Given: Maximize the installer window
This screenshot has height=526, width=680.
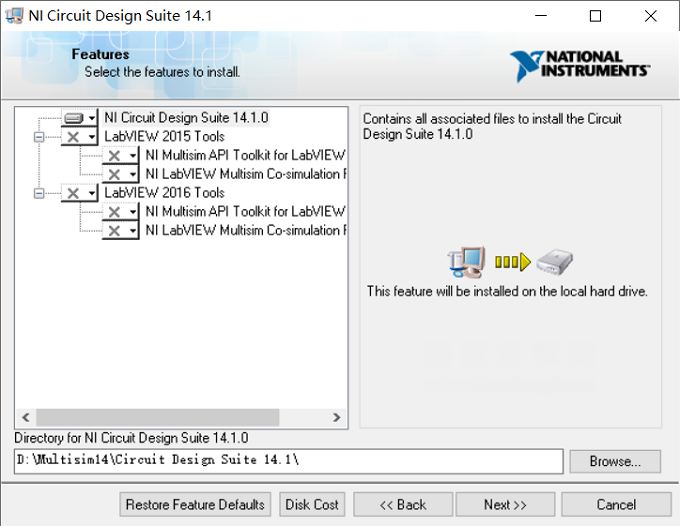Looking at the screenshot, I should click(595, 16).
